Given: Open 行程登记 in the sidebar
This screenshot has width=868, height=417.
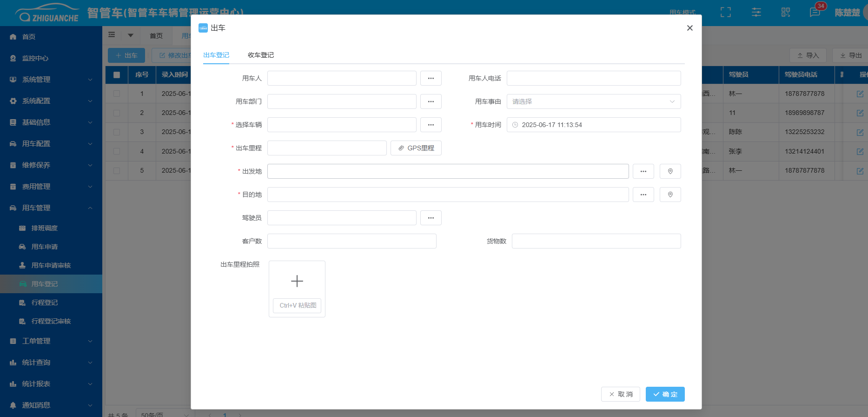Looking at the screenshot, I should pyautogui.click(x=45, y=303).
